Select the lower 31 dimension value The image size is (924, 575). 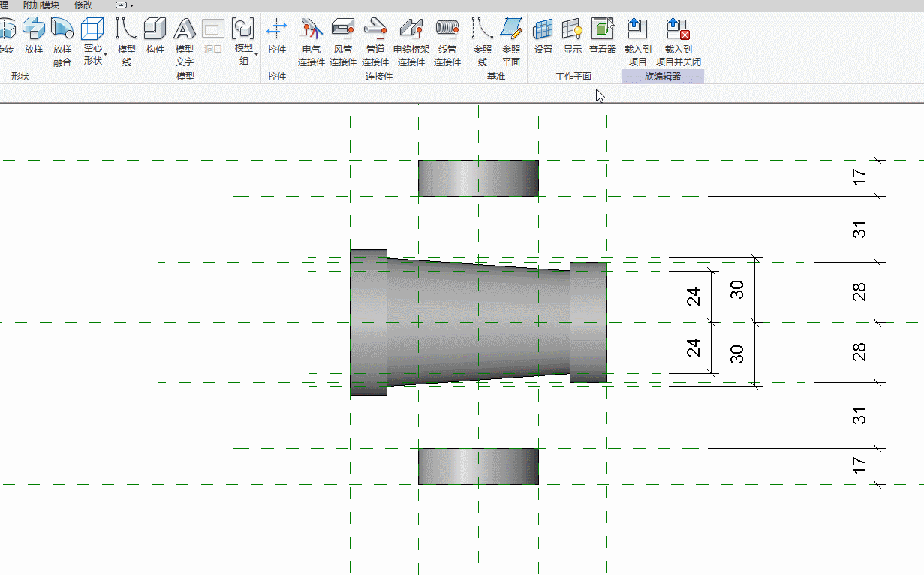(860, 415)
